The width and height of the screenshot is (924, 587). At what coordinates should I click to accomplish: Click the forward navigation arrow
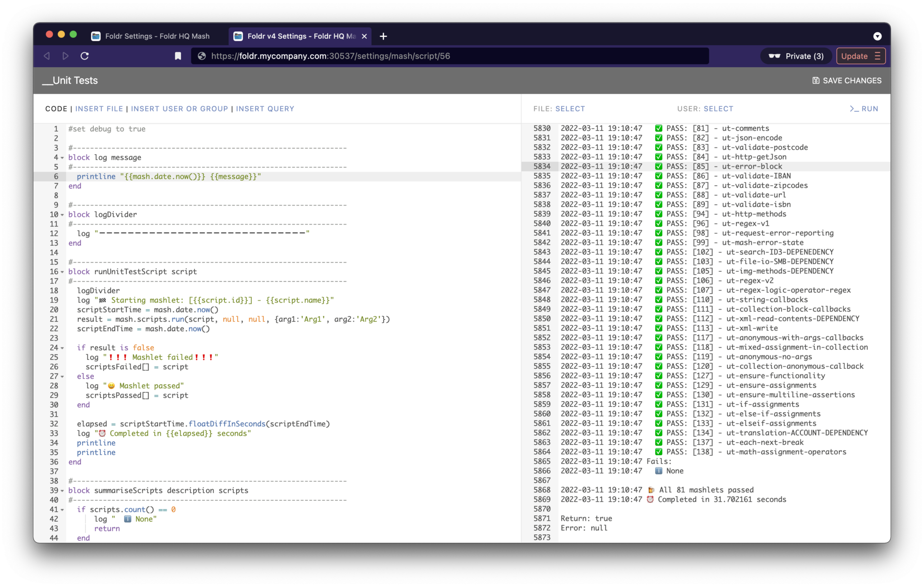point(65,56)
